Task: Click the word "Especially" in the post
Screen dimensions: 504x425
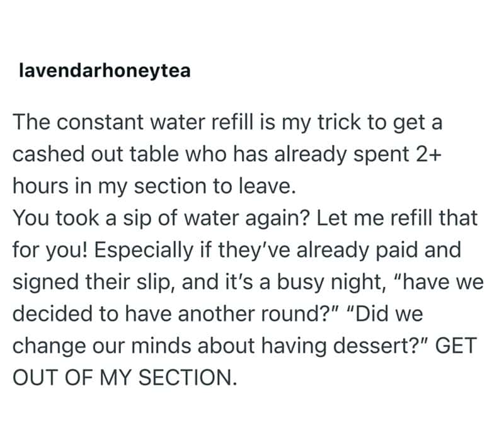Action: click(135, 251)
